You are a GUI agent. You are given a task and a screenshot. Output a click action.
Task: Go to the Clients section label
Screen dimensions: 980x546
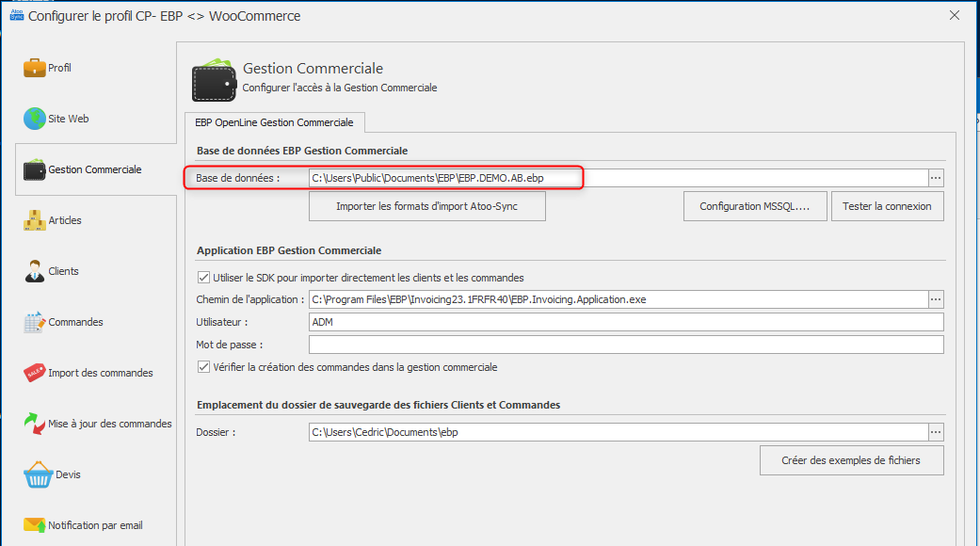pyautogui.click(x=63, y=271)
